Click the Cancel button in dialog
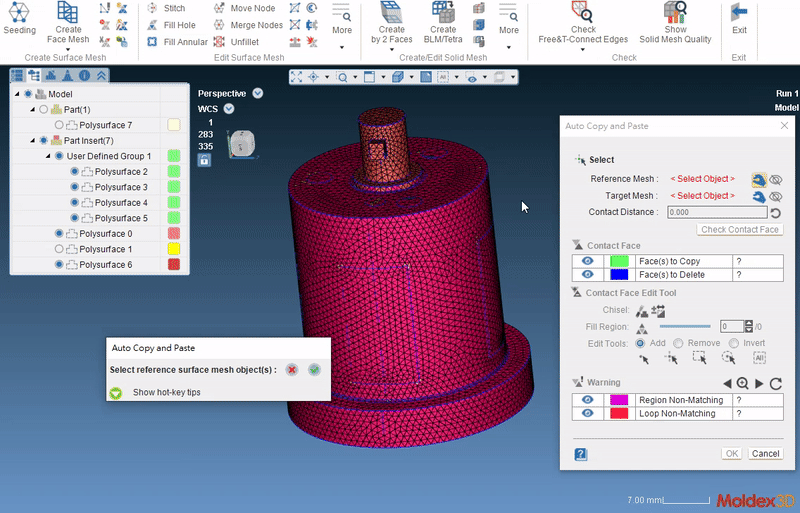Viewport: 800px width, 513px height. pos(765,453)
